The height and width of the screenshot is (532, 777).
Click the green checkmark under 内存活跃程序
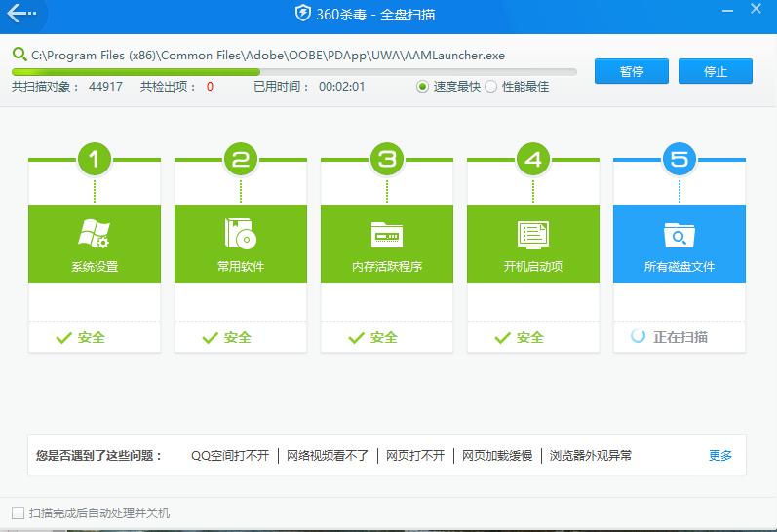coord(356,338)
